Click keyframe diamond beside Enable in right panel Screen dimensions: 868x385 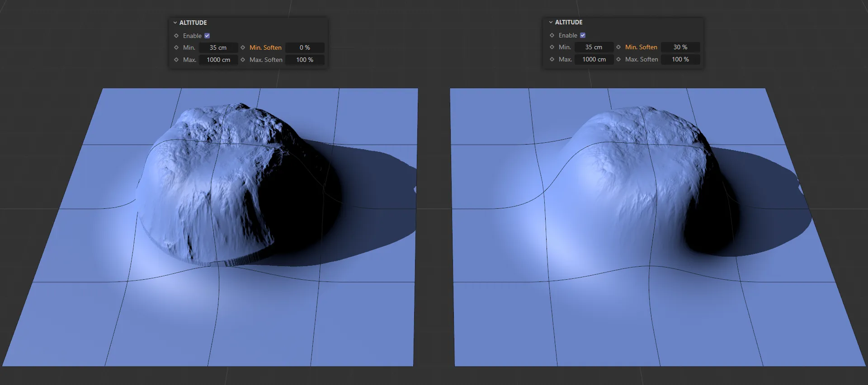pos(552,35)
